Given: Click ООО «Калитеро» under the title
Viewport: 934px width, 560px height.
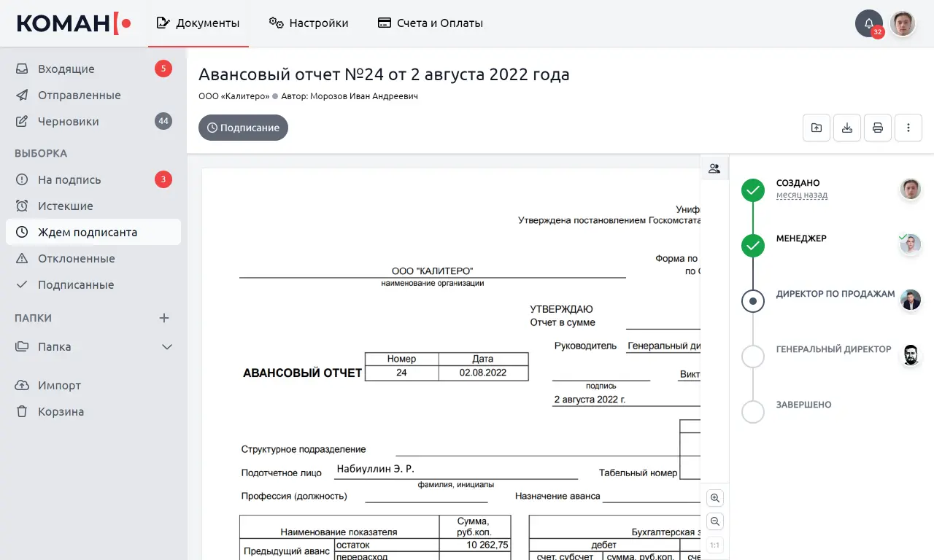Looking at the screenshot, I should (233, 96).
